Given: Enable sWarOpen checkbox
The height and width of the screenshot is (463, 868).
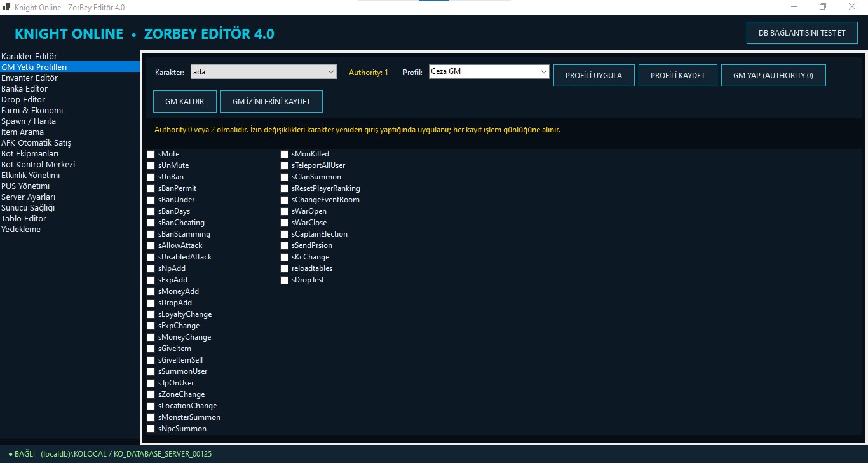Looking at the screenshot, I should [x=285, y=211].
